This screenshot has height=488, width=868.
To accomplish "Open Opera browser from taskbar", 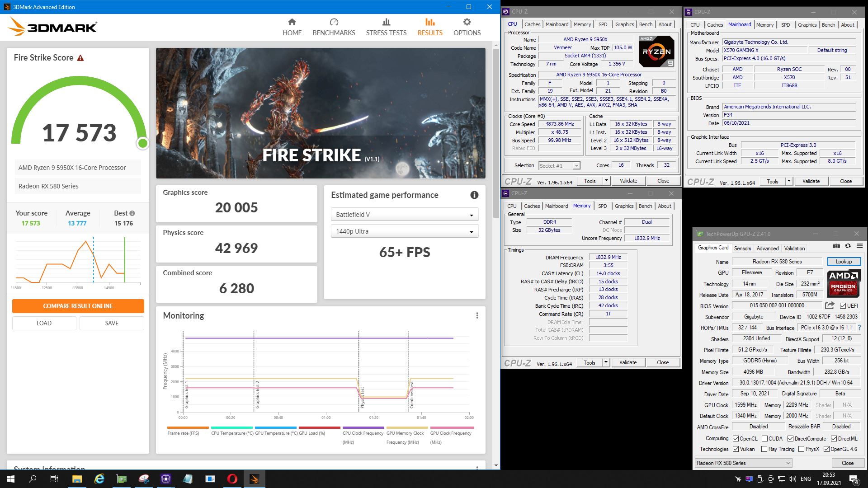I will click(232, 479).
